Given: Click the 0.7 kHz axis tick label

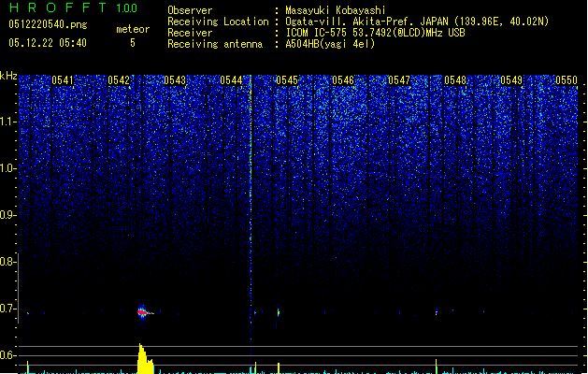Looking at the screenshot, I should pyautogui.click(x=7, y=309).
